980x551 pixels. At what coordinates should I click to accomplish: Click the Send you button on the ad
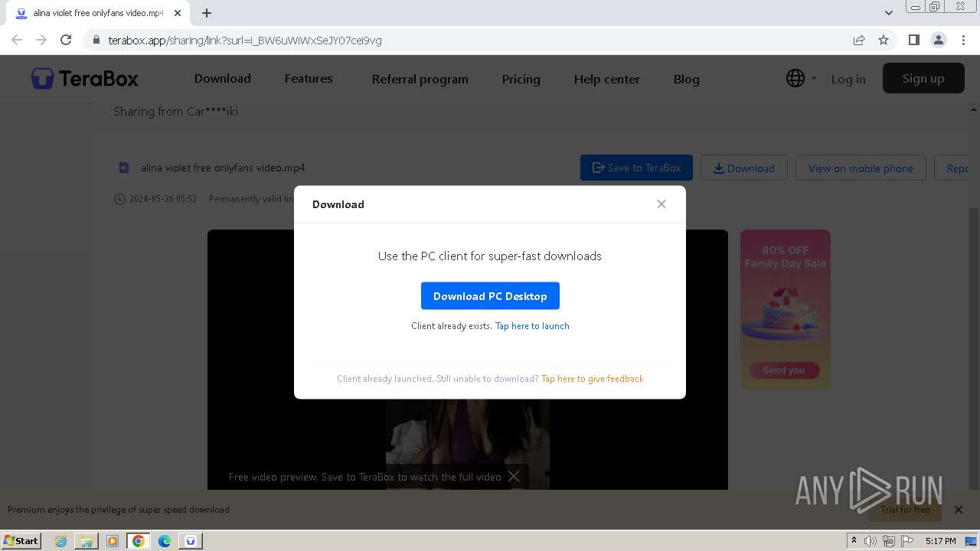coord(784,370)
